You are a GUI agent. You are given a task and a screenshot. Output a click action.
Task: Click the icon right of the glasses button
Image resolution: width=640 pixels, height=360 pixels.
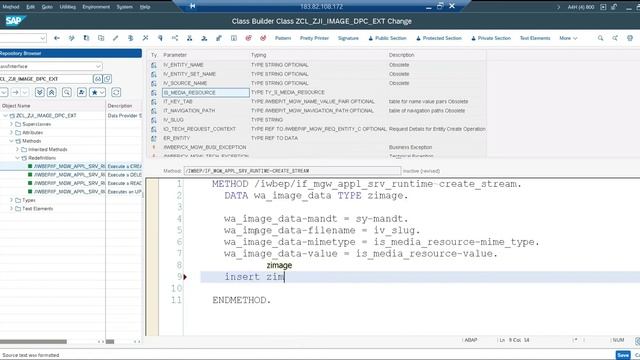107,79
